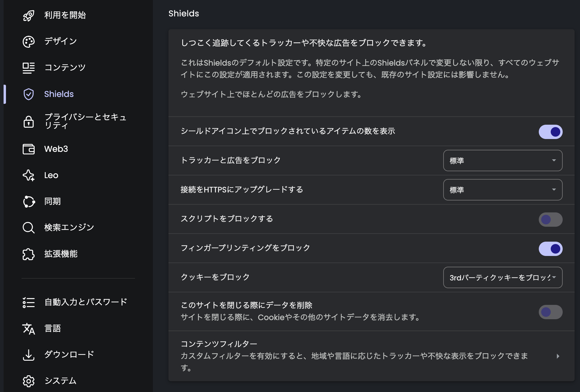Open the 接続をHTTPSにアップグレードする dropdown

pos(503,190)
